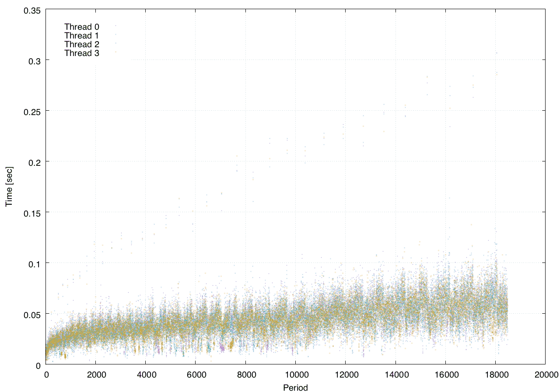Click the y-axis tick label 0.15
560x392 pixels.
coord(31,213)
